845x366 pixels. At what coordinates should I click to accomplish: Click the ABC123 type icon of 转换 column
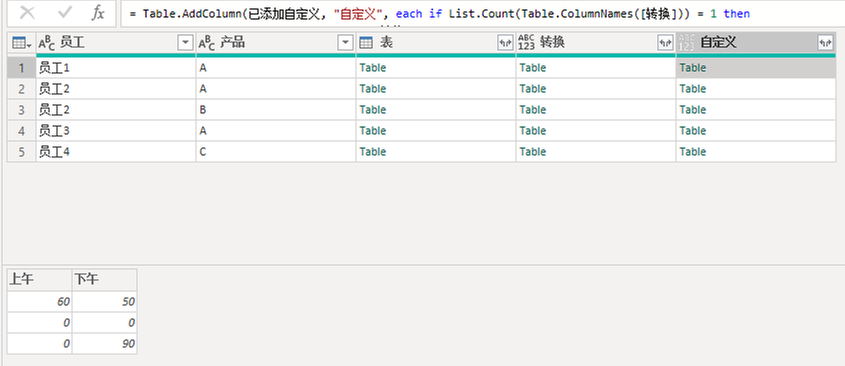[x=526, y=43]
